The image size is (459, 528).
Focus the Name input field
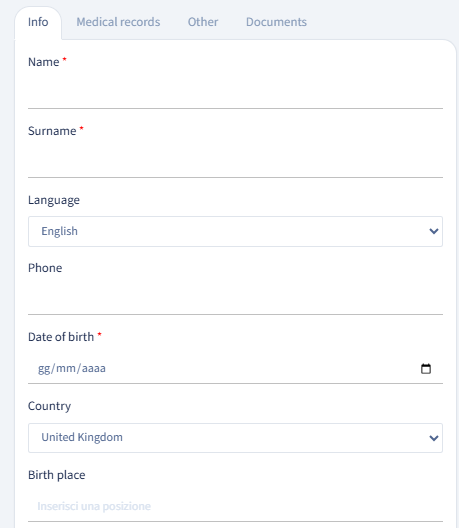coord(235,93)
